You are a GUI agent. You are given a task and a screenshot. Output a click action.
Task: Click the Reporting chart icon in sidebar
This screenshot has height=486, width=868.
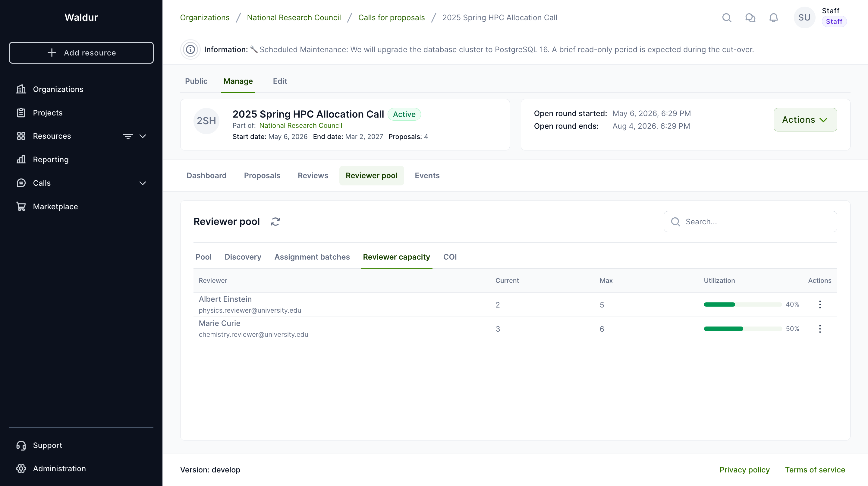(x=21, y=159)
